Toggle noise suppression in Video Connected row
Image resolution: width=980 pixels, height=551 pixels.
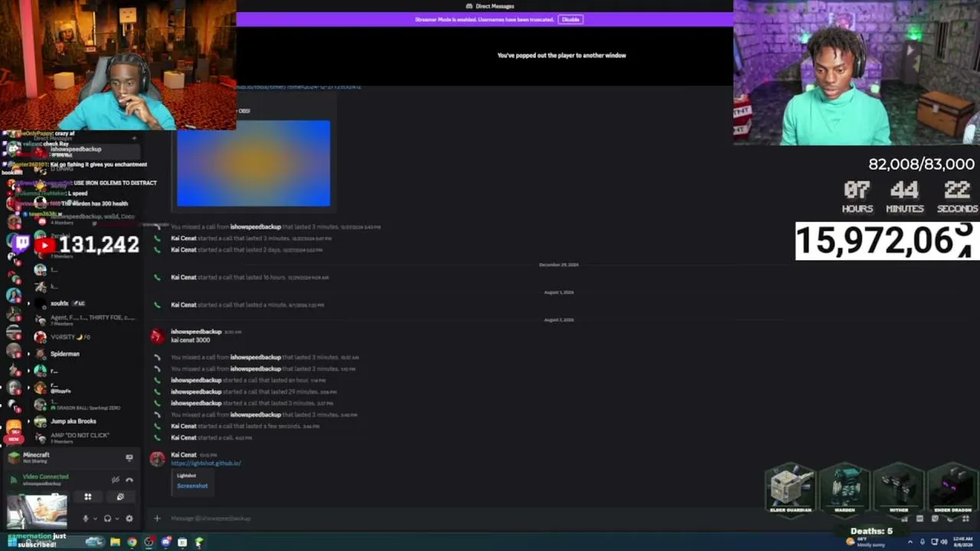(x=116, y=480)
